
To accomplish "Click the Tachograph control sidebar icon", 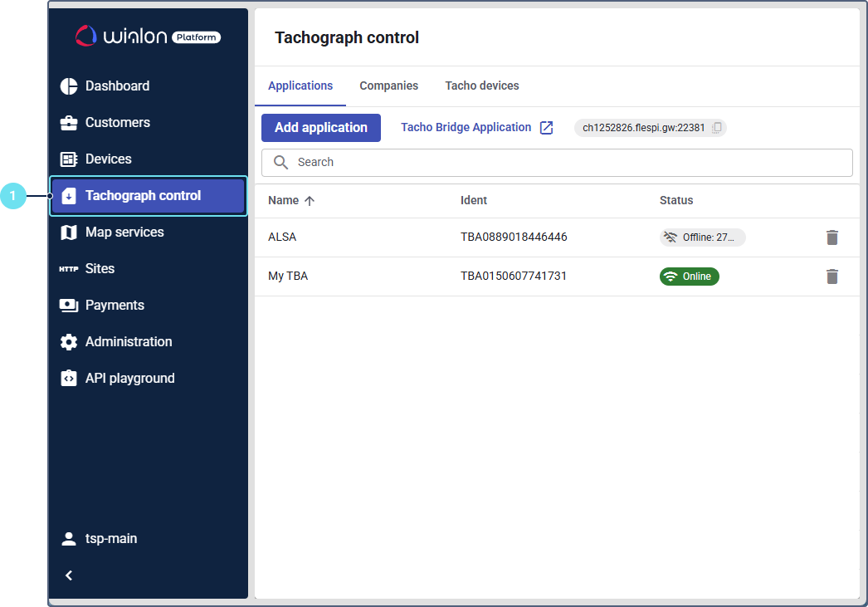I will (x=69, y=196).
